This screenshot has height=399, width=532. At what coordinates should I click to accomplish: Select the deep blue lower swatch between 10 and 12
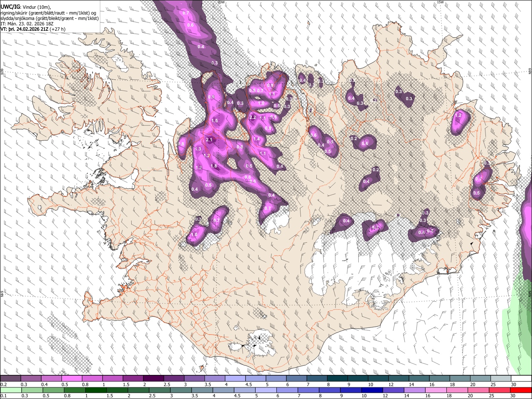pos(372,390)
